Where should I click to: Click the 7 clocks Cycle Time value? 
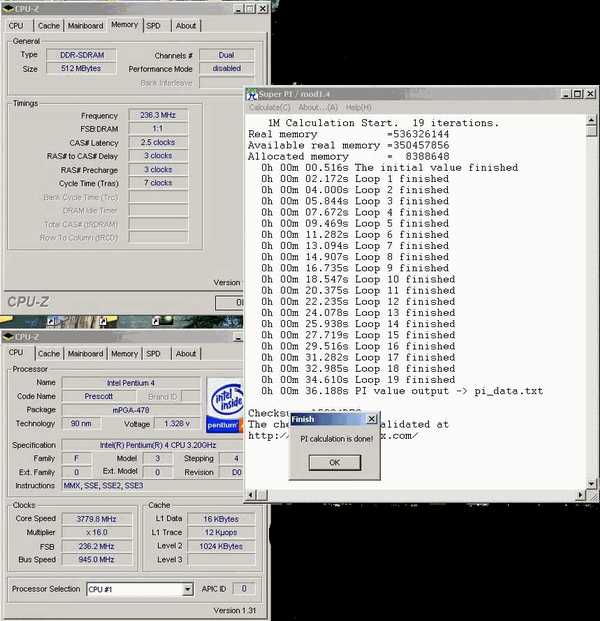tap(158, 183)
